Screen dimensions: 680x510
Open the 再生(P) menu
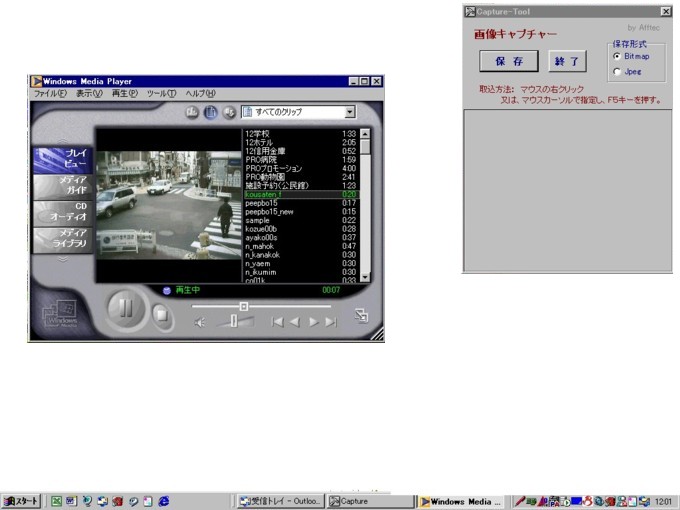coord(125,93)
